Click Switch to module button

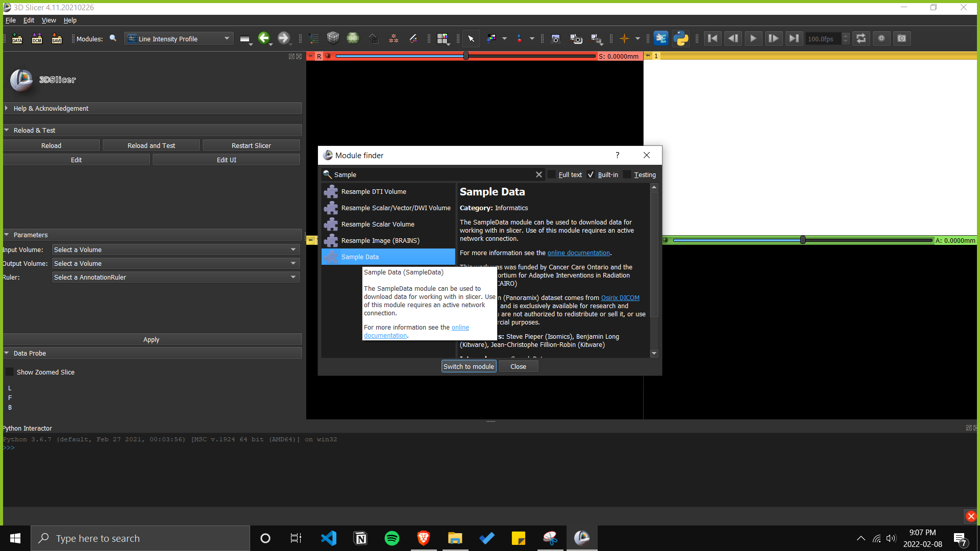coord(469,366)
